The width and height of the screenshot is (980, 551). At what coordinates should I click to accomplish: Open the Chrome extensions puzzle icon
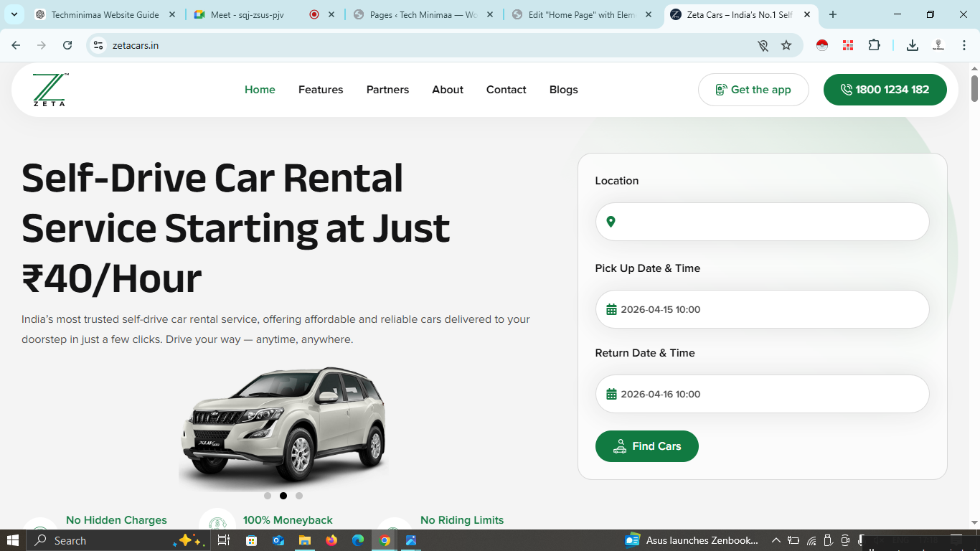point(874,45)
